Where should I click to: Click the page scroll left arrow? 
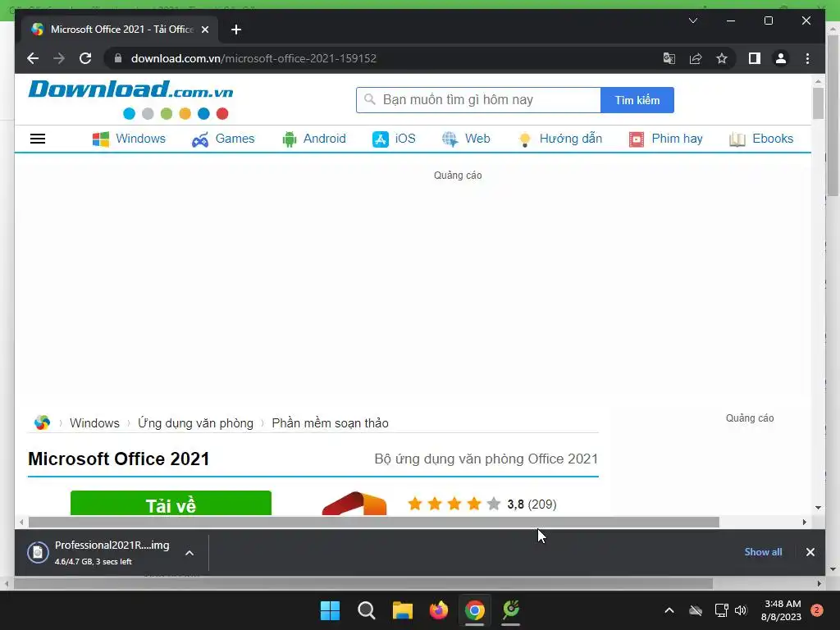pos(21,523)
